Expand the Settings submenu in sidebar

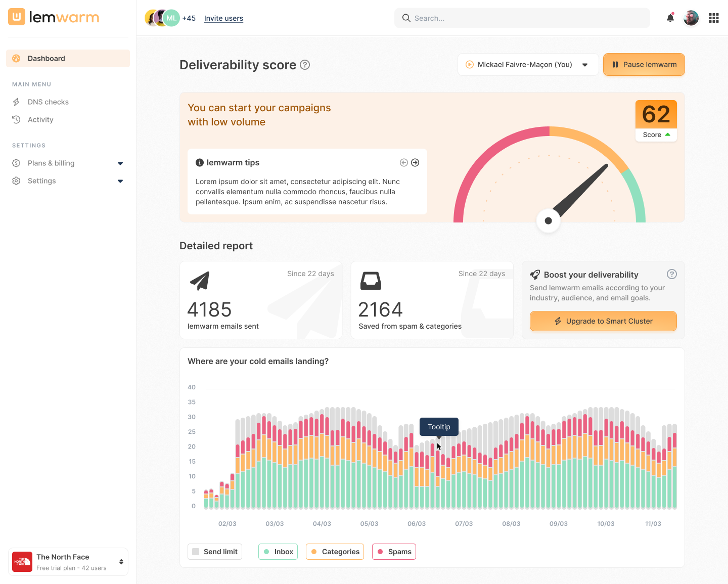click(120, 181)
